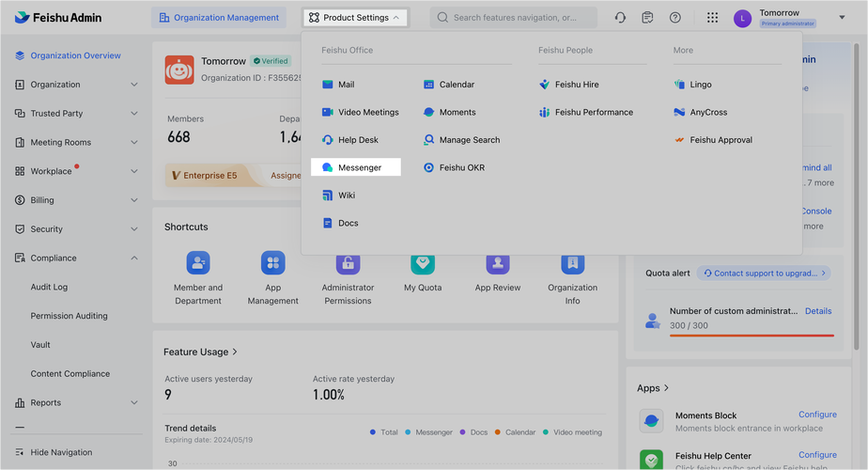Viewport: 868px width, 470px height.
Task: Open Docs product settings
Action: click(x=340, y=223)
